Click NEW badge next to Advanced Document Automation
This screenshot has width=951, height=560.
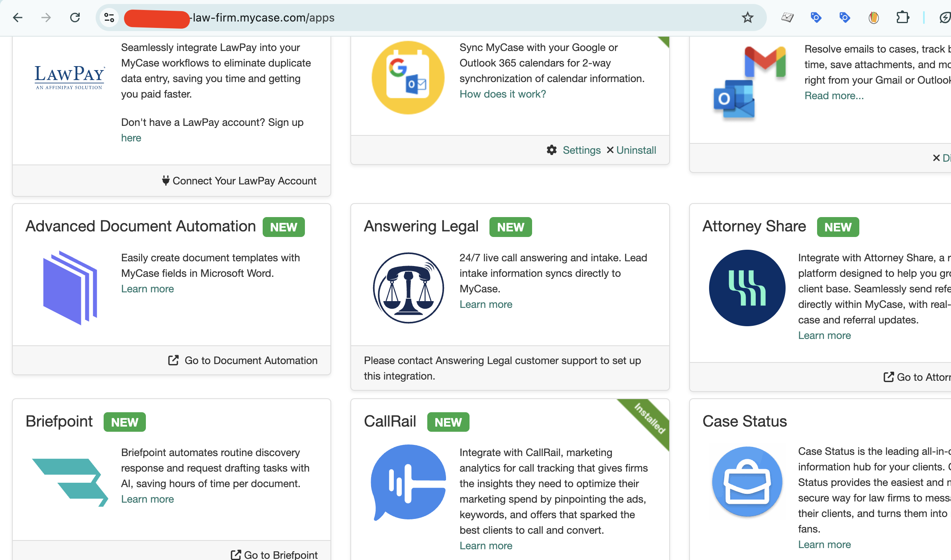[x=283, y=227]
